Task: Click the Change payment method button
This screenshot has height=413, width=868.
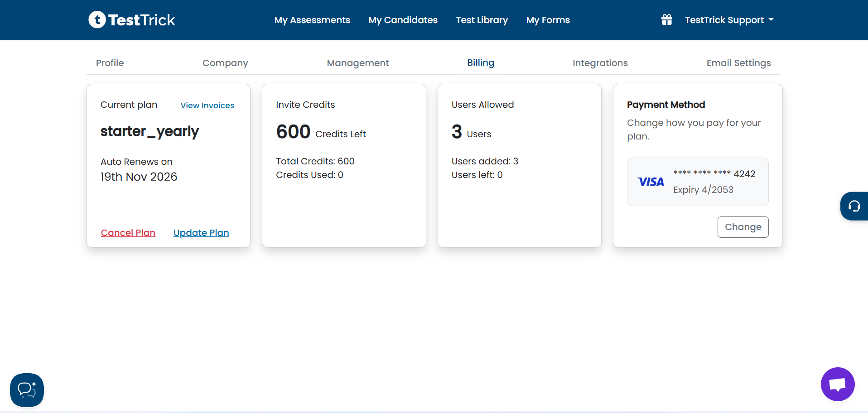Action: pyautogui.click(x=743, y=227)
